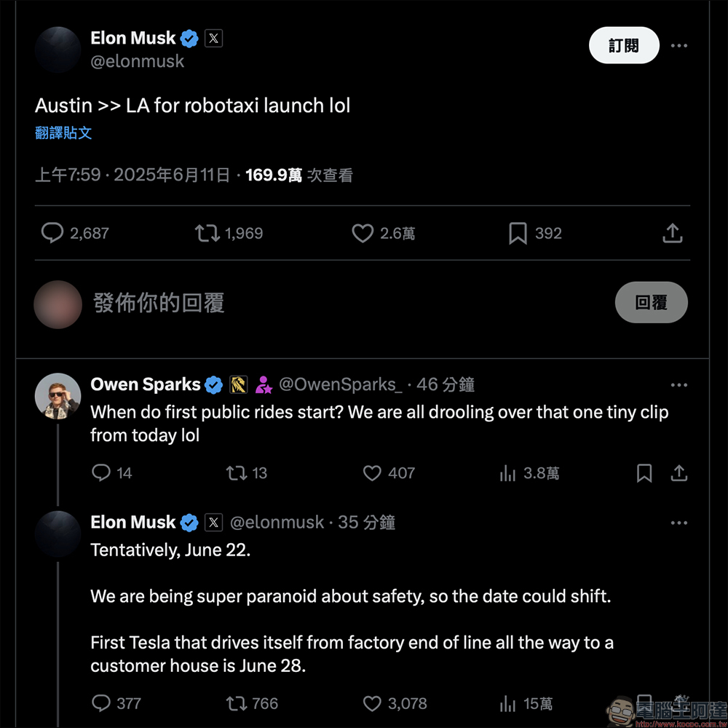Reply to Owen Sparks' comment
Image resolution: width=728 pixels, height=728 pixels.
pyautogui.click(x=101, y=473)
